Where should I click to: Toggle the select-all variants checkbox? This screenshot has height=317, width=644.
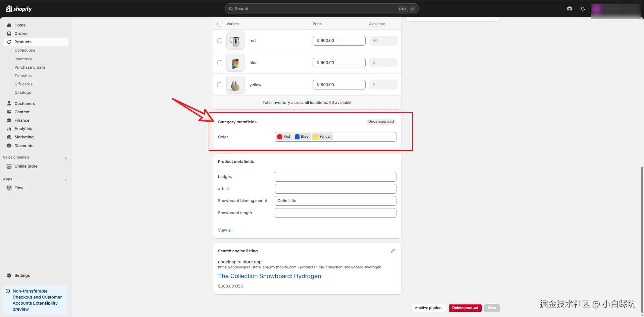220,24
